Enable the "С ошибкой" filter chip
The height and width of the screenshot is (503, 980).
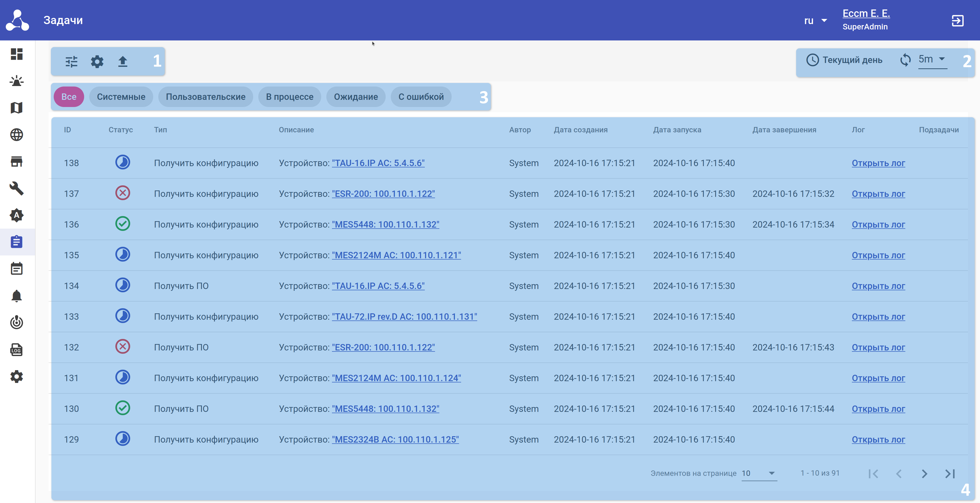click(421, 97)
